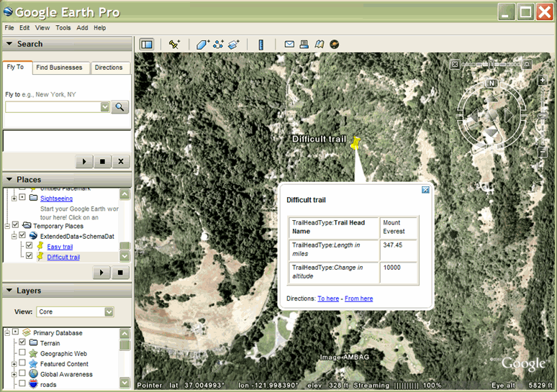Viewport: 557px width, 392px height.
Task: Click the Add Image Overlay tool
Action: click(x=234, y=45)
